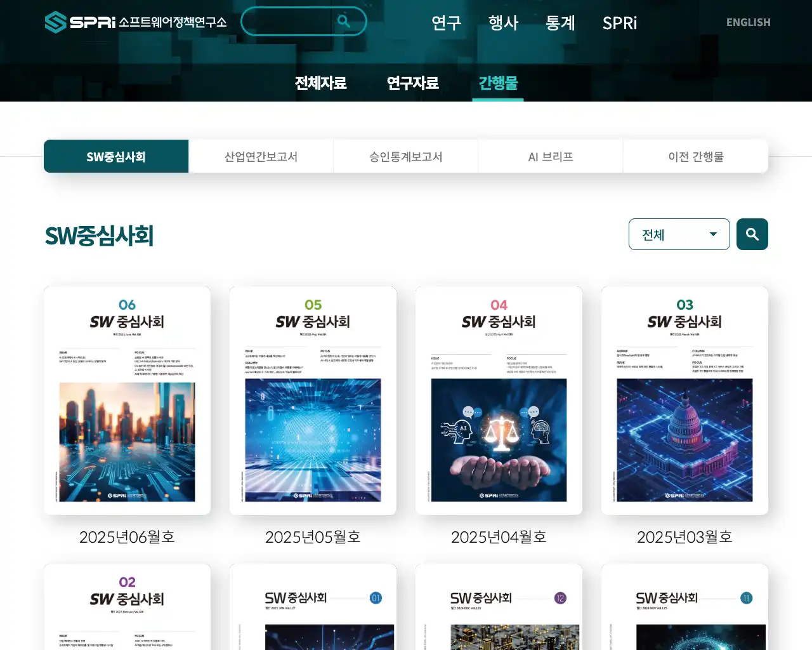
Task: Click the SPRi logo in the header
Action: [x=135, y=22]
